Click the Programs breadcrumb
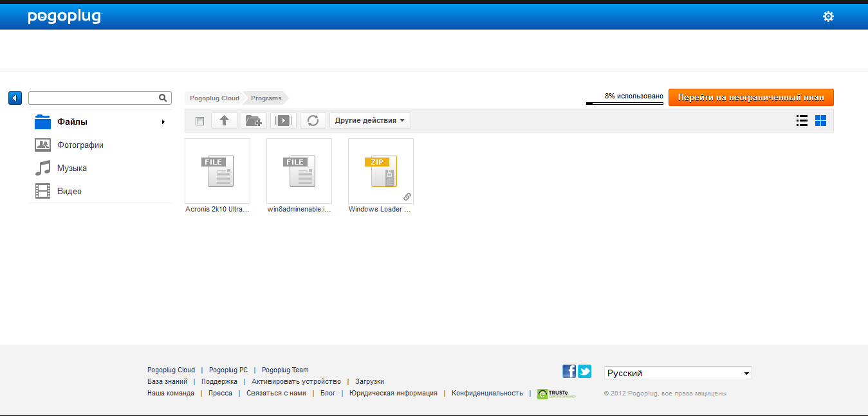 [266, 98]
